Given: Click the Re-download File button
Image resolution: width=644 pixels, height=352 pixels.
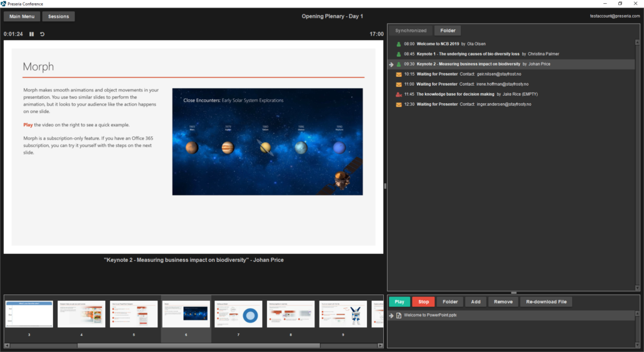Looking at the screenshot, I should (x=546, y=302).
